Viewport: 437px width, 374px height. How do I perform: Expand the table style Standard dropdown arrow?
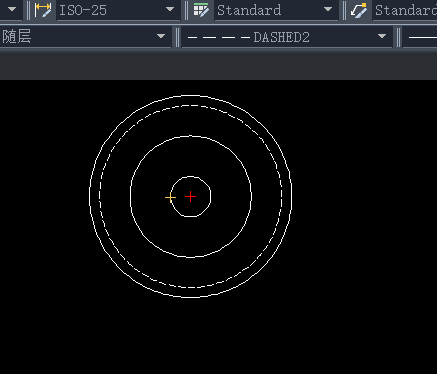328,9
